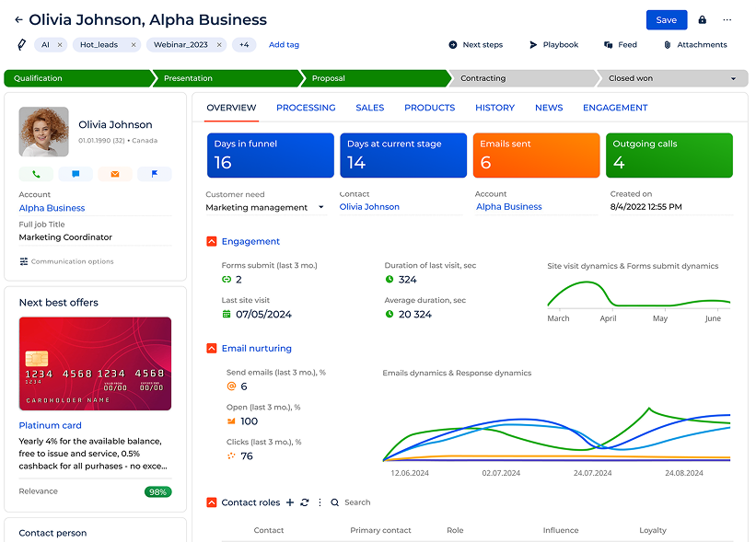Select the Qualification stage
756x542 pixels.
pos(79,78)
